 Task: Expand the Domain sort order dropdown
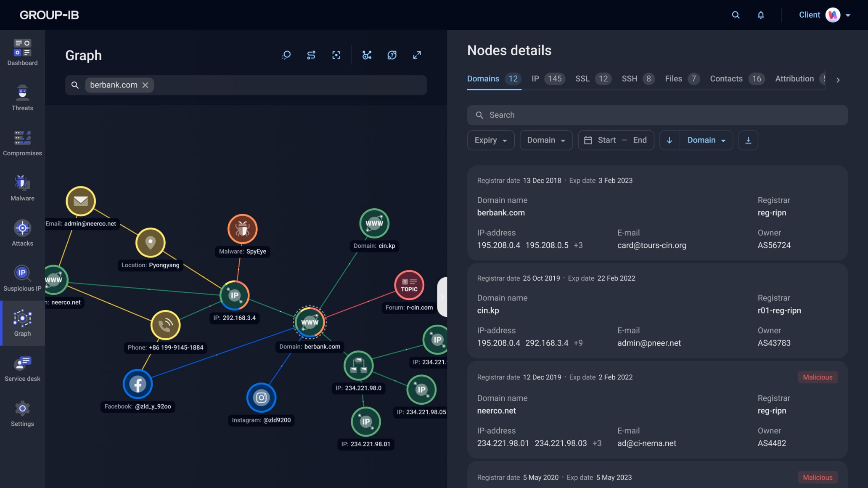705,140
